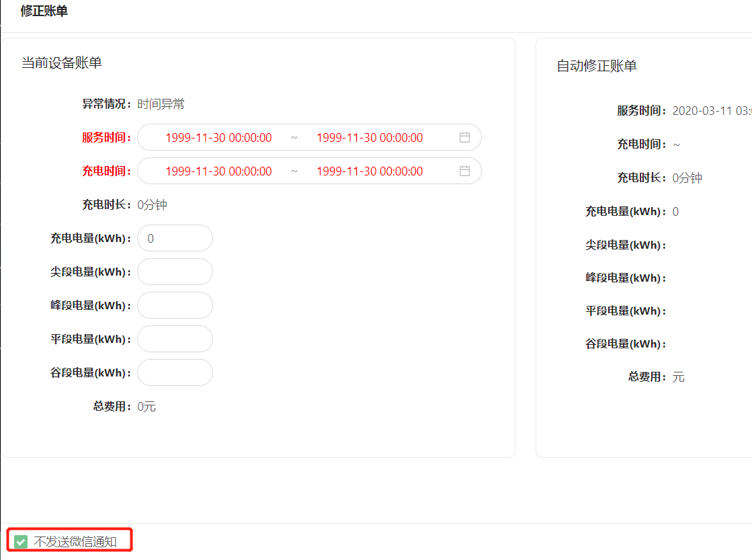
Task: Select the 服务时间 start date field
Action: (218, 138)
